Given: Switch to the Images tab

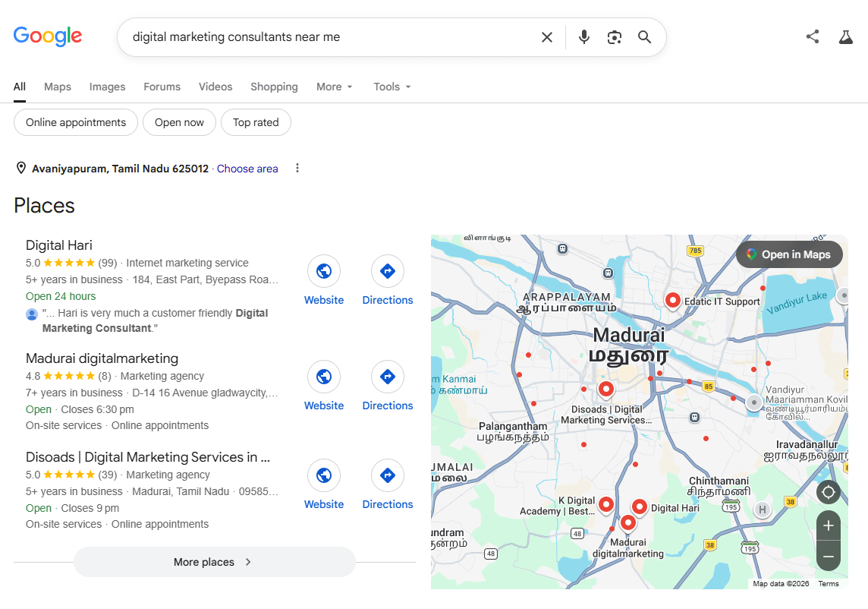Looking at the screenshot, I should [108, 87].
